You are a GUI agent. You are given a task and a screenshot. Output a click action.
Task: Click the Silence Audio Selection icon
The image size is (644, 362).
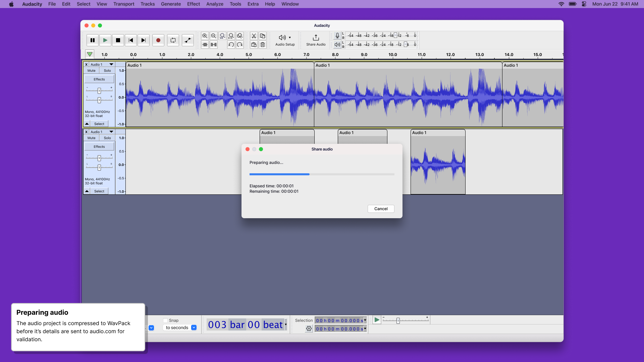(214, 44)
